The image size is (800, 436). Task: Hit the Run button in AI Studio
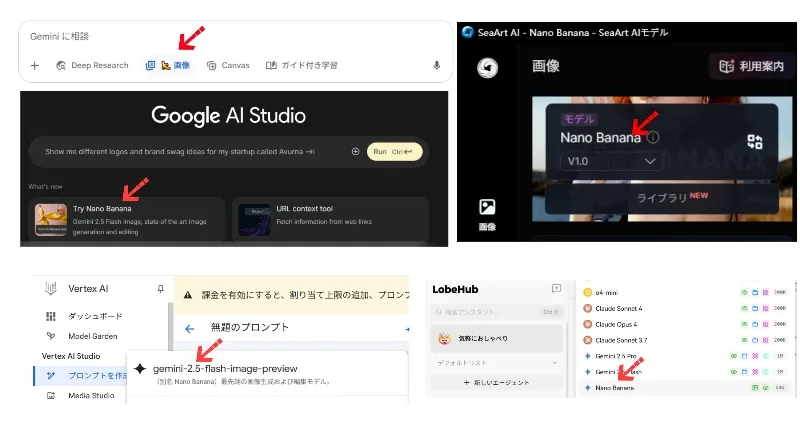click(x=394, y=151)
